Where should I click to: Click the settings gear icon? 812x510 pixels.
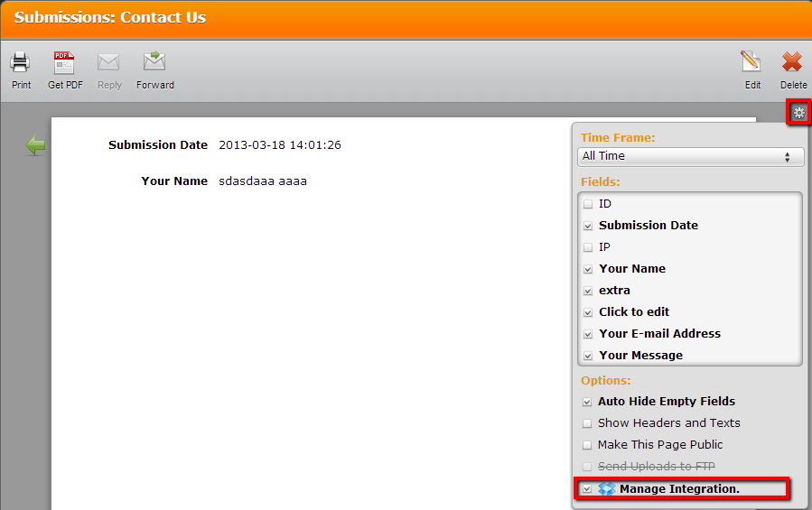click(x=798, y=113)
